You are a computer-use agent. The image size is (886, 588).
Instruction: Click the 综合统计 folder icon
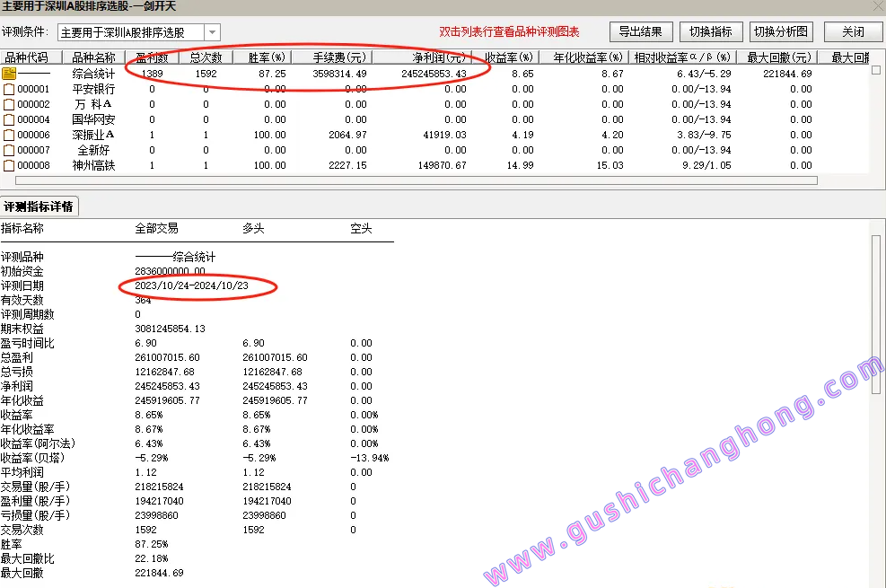pos(9,74)
